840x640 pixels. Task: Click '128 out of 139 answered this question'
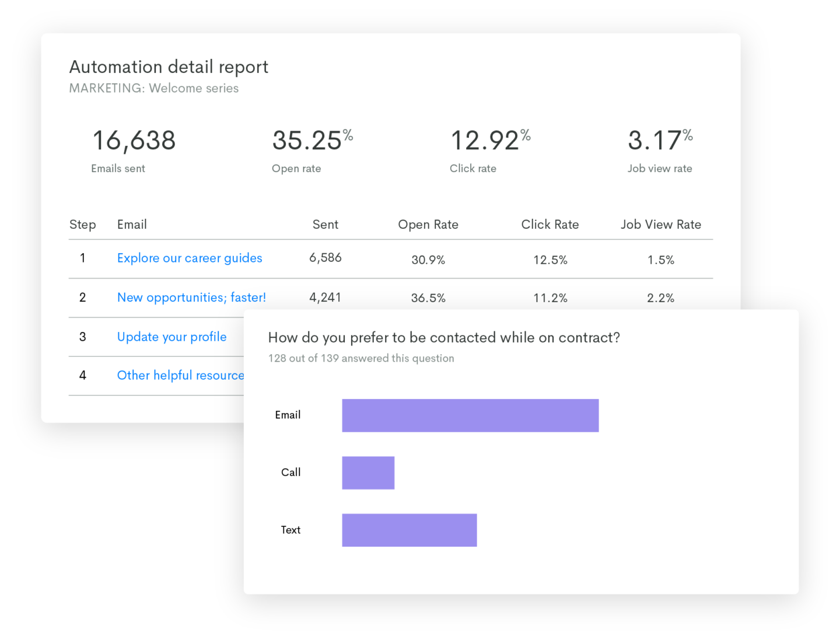[x=361, y=358]
